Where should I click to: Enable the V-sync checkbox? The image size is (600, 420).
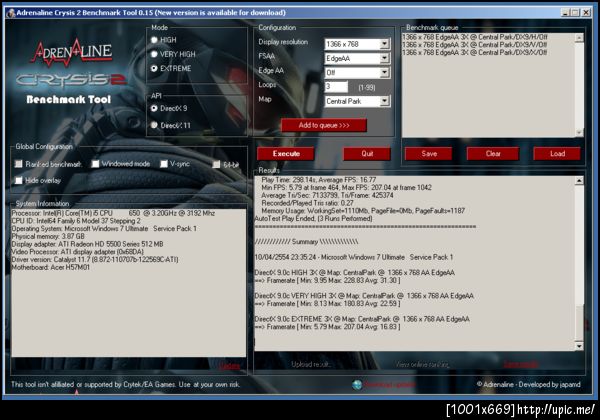point(164,164)
